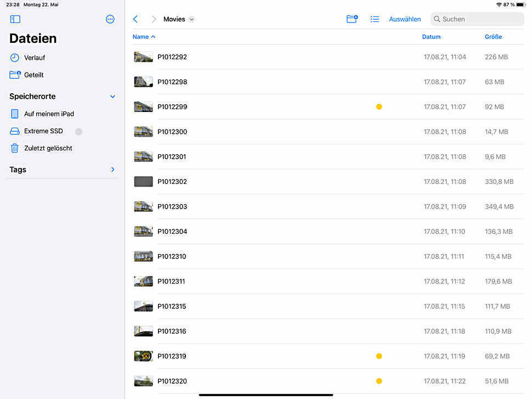Switch view using the list view icon
This screenshot has width=532, height=399.
[375, 19]
